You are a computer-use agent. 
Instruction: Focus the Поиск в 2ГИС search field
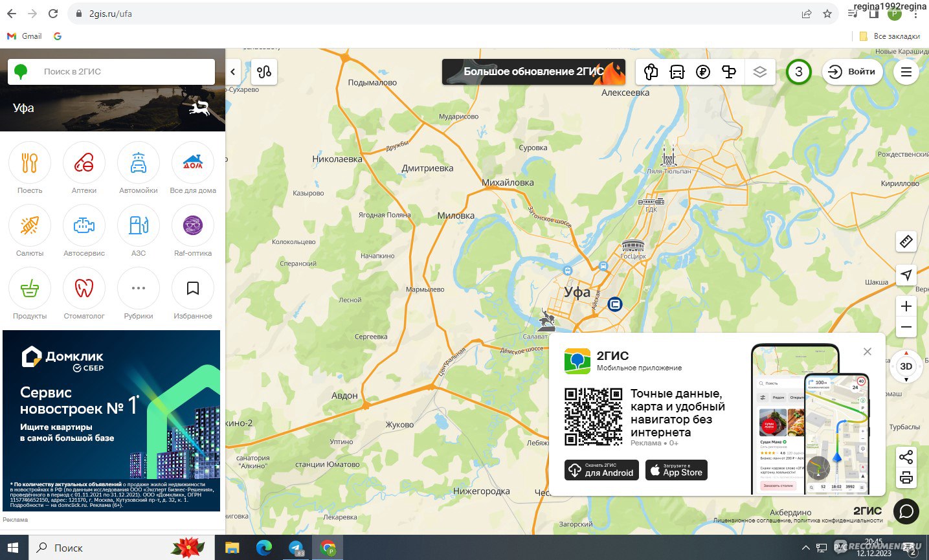point(111,72)
